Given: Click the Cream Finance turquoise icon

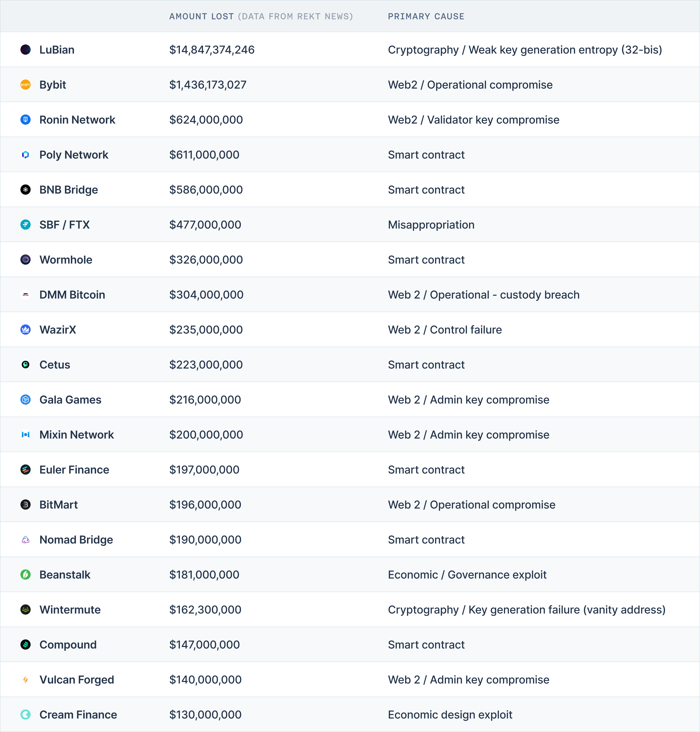Looking at the screenshot, I should [25, 715].
